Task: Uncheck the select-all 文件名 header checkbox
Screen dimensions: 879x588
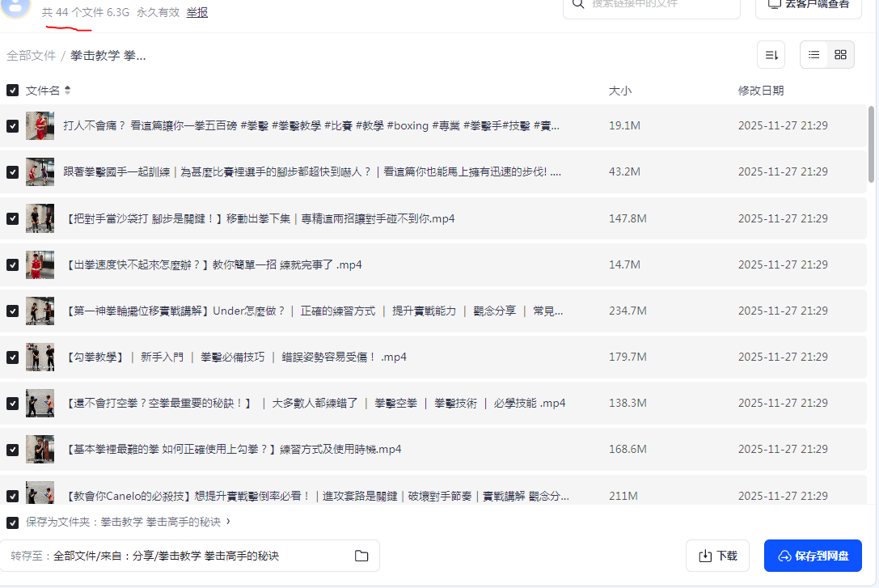Action: click(12, 90)
